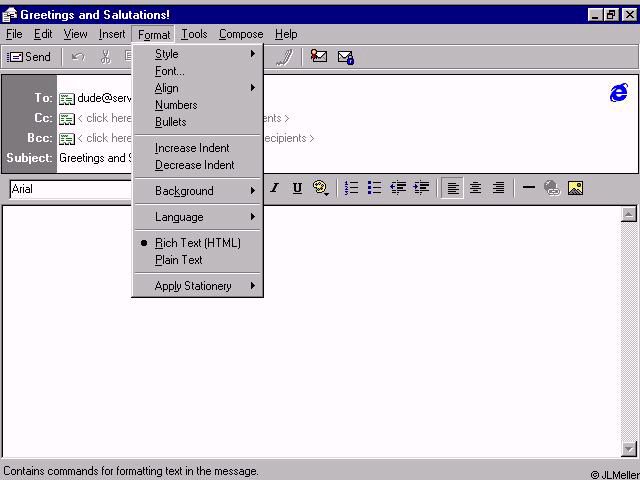This screenshot has height=480, width=640.
Task: Click the numbered list icon
Action: [x=351, y=188]
